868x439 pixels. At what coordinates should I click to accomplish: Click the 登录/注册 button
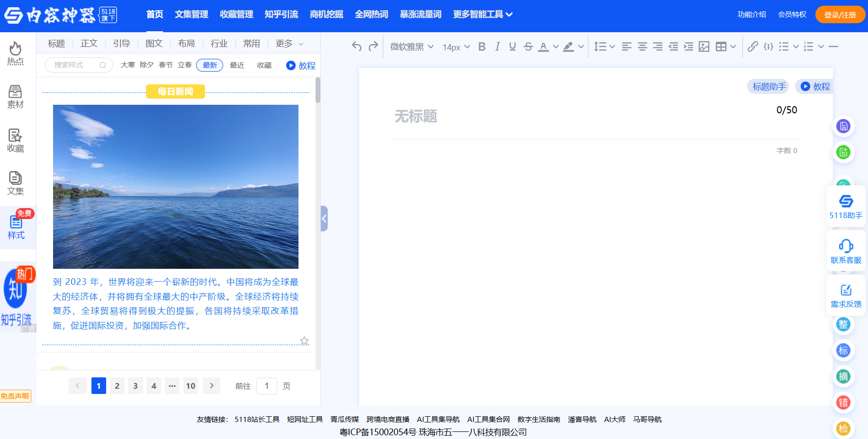840,14
